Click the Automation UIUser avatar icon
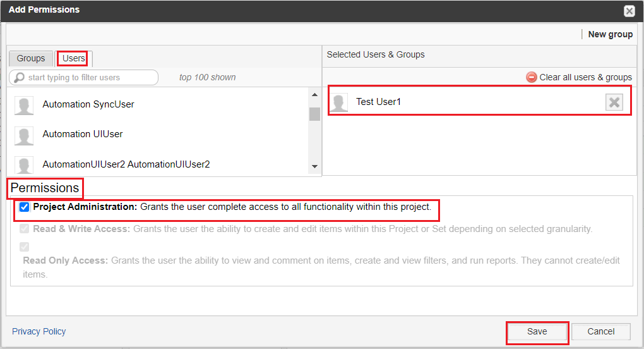The height and width of the screenshot is (349, 644). point(24,135)
